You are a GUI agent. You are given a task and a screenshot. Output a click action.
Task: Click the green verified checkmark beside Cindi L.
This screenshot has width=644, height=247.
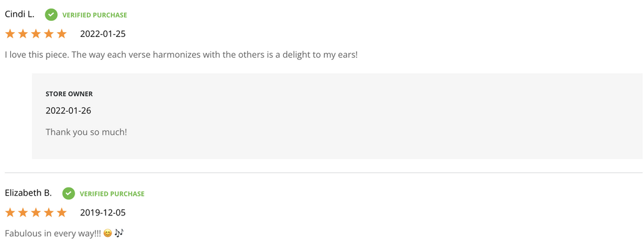point(51,14)
